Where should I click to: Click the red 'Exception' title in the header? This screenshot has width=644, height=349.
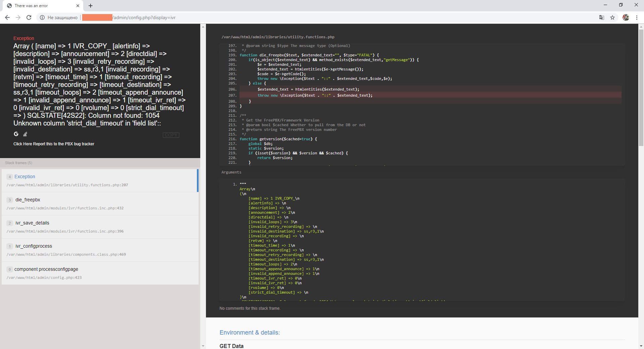click(x=23, y=38)
